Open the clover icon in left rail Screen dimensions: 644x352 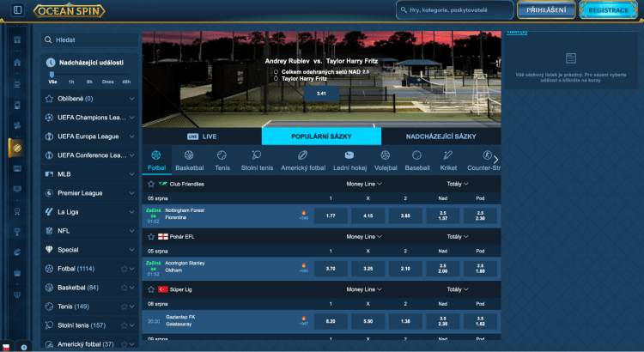point(17,125)
